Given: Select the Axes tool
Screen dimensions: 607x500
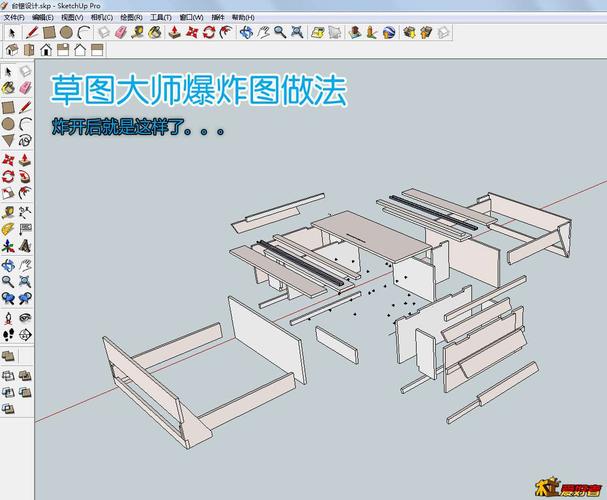Looking at the screenshot, I should click(x=8, y=246).
